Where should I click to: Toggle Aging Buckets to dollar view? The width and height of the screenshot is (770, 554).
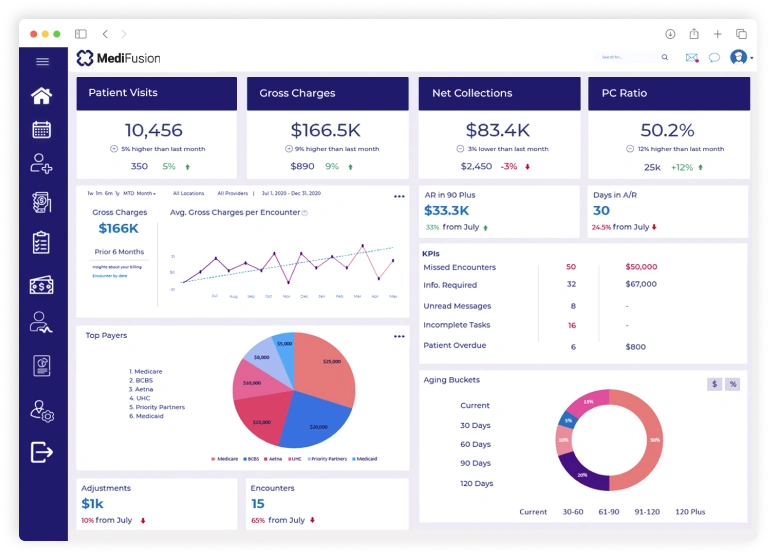[714, 384]
